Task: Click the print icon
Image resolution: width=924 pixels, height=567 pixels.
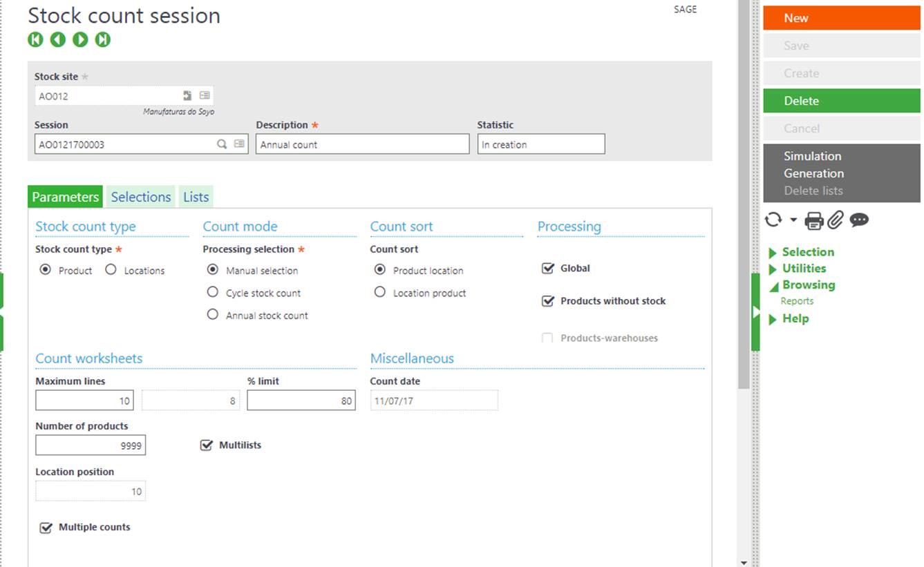Action: [813, 220]
